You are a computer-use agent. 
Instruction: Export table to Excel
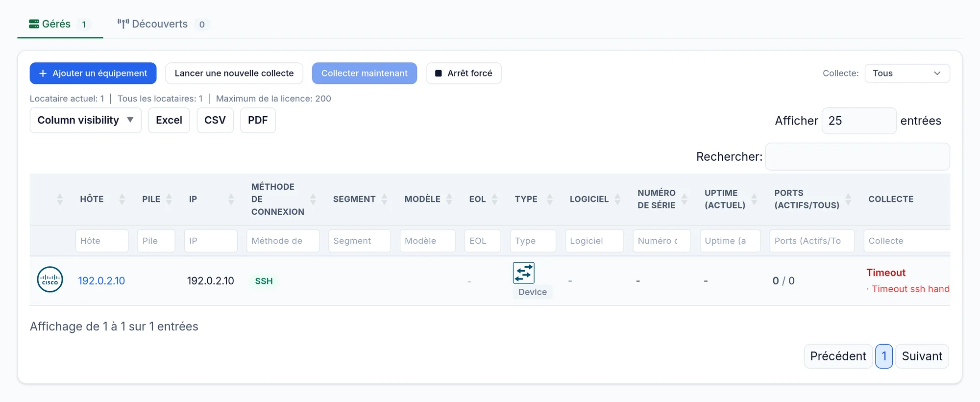click(169, 120)
